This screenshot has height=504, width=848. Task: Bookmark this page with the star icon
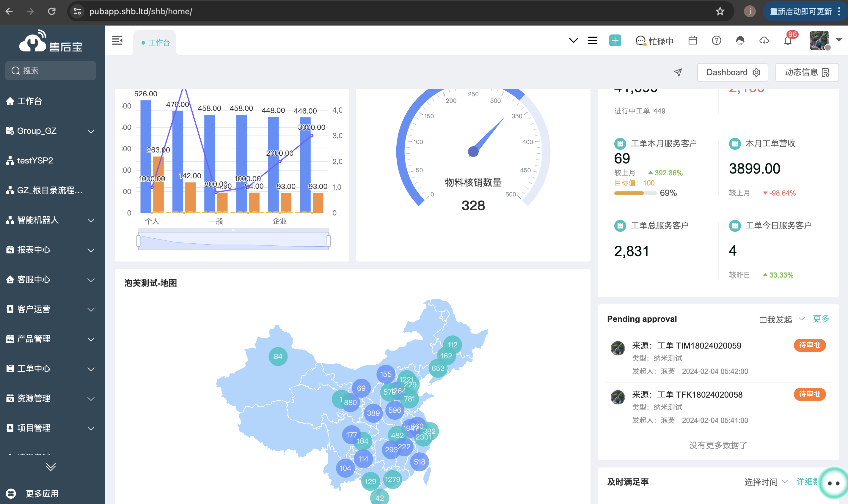point(720,11)
